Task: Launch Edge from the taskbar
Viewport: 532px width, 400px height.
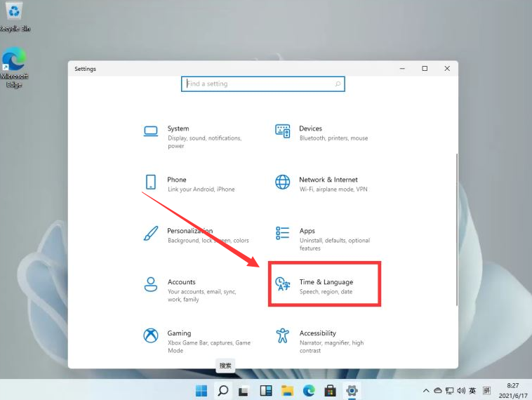Action: pyautogui.click(x=309, y=391)
